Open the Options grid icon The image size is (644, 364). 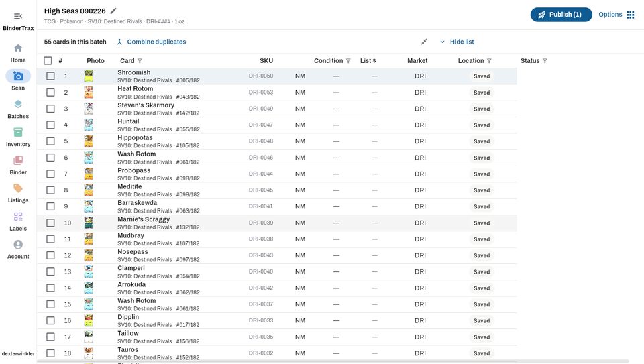pos(631,15)
